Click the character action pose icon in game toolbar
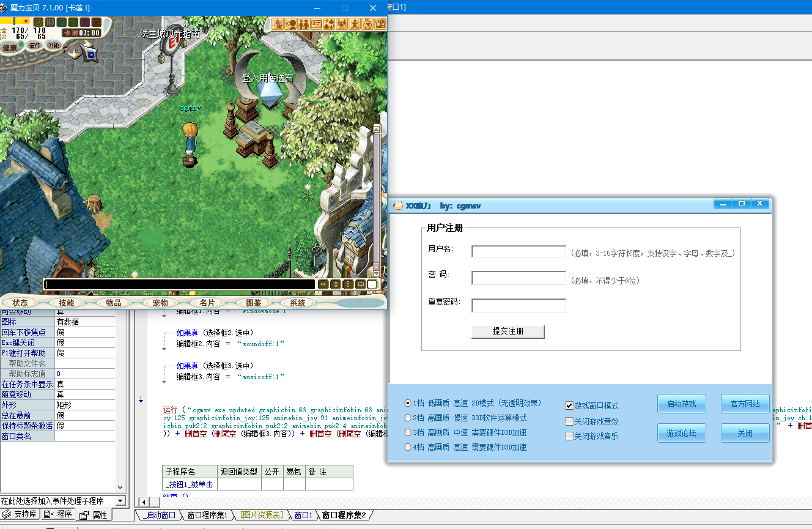 355,24
